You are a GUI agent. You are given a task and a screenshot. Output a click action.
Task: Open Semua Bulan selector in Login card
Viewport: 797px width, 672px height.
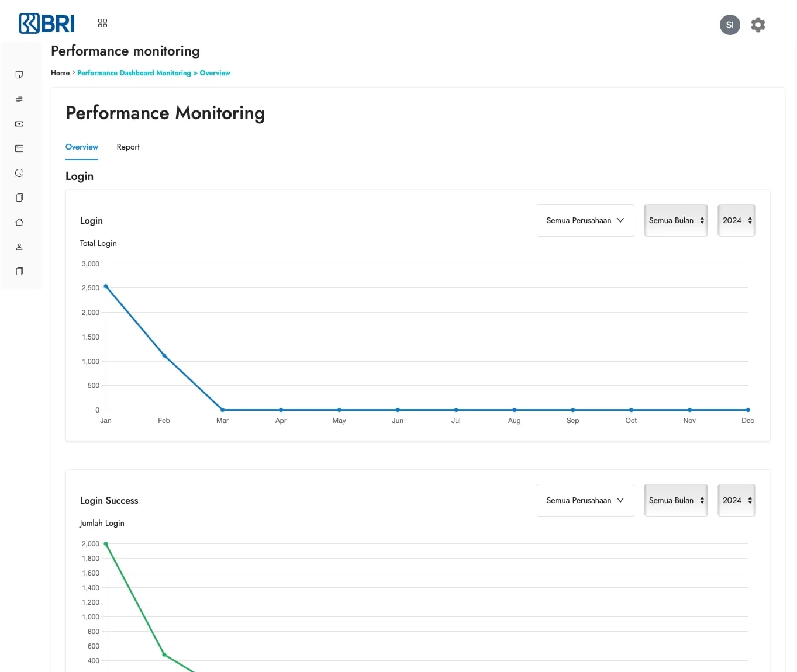pyautogui.click(x=676, y=220)
